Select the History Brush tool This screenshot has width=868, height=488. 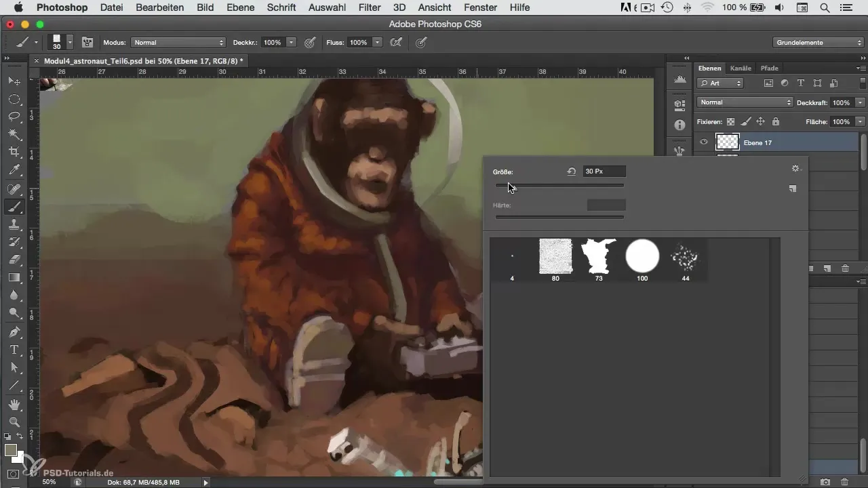coord(14,242)
